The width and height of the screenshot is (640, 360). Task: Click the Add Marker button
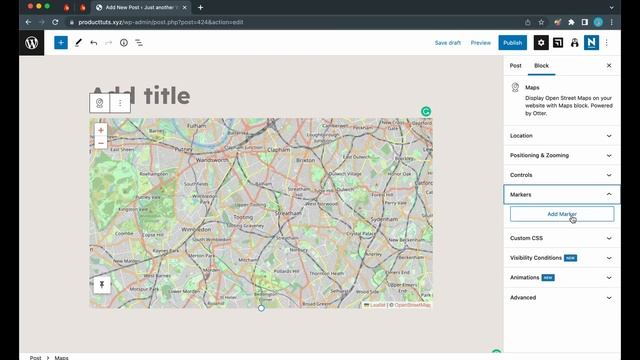point(562,214)
